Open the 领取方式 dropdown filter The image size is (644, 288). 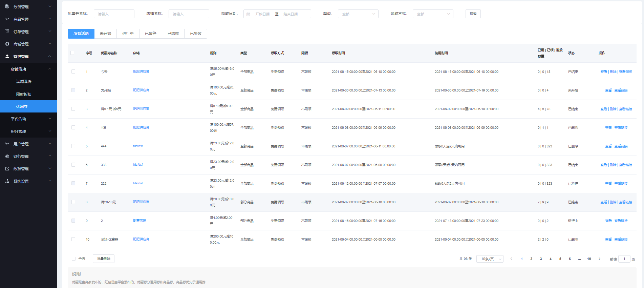[433, 14]
